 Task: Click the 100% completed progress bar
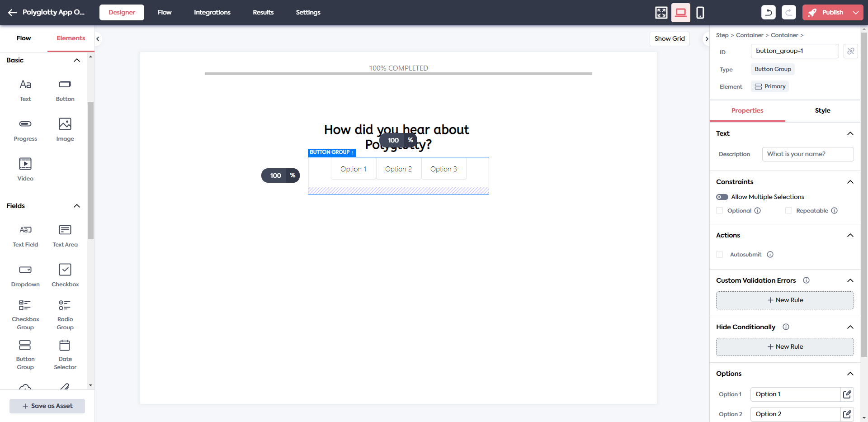pos(398,73)
